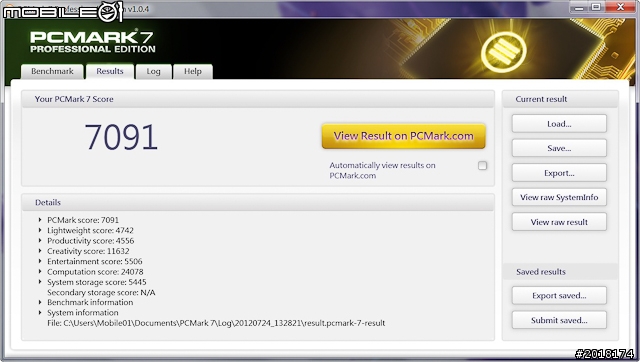Select 'Creativity score: 11632' text
Viewport: 640px width, 362px height.
tap(88, 251)
